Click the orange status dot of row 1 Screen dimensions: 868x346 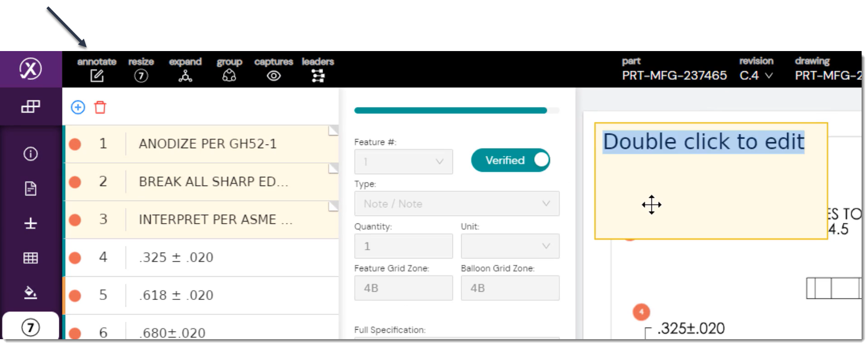click(75, 145)
